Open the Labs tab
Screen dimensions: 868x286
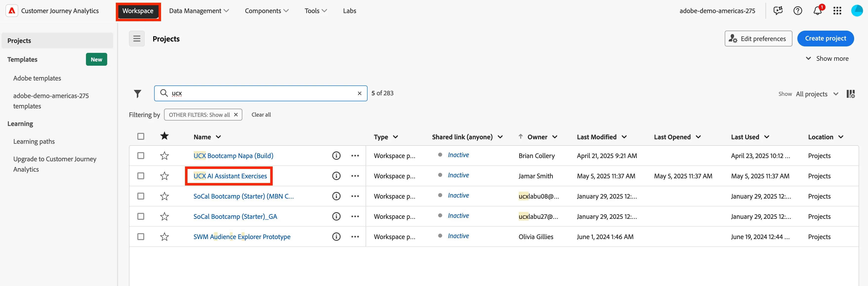350,11
